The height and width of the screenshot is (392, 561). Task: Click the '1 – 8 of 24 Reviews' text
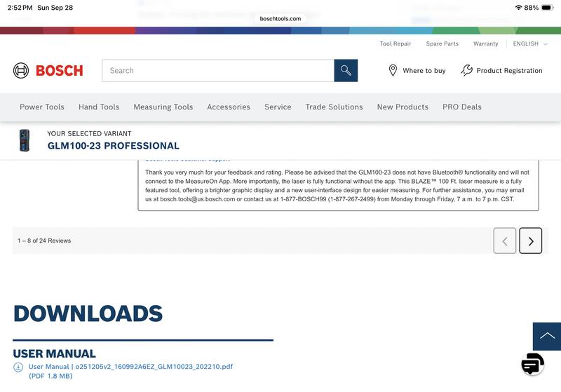(x=44, y=241)
